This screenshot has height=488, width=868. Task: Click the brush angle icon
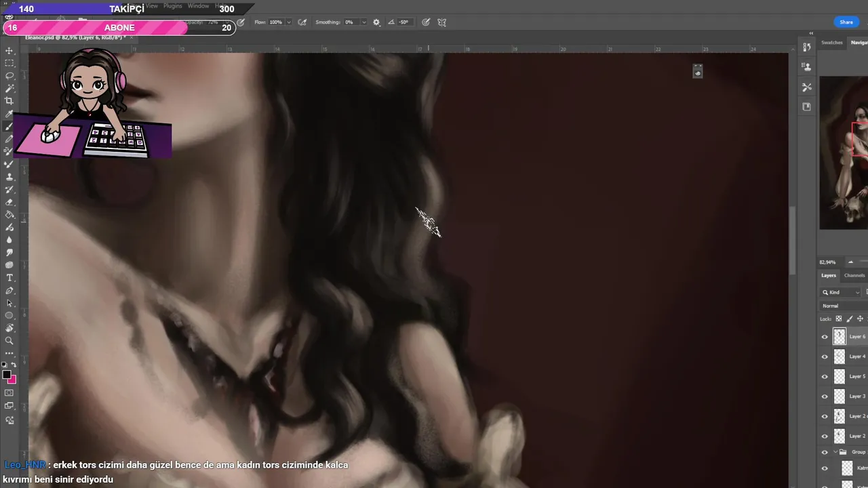pos(391,22)
